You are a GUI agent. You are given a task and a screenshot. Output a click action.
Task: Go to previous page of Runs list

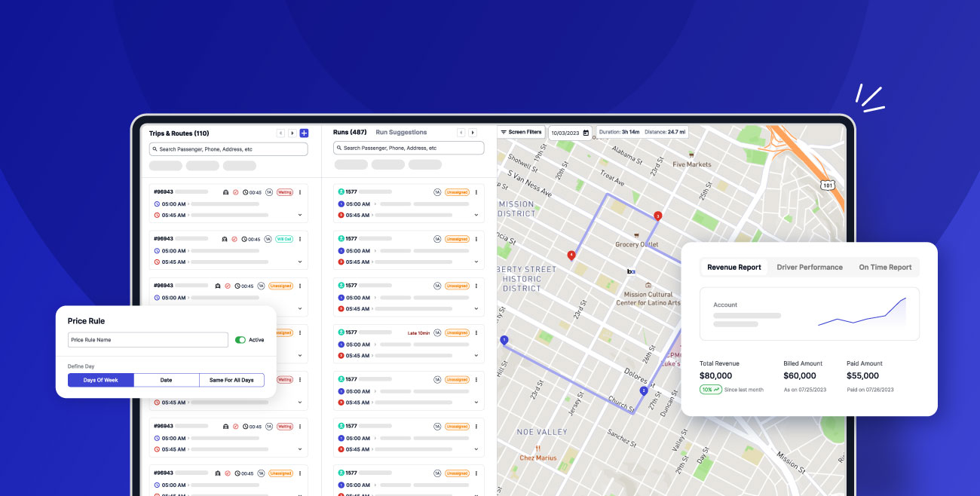click(461, 133)
